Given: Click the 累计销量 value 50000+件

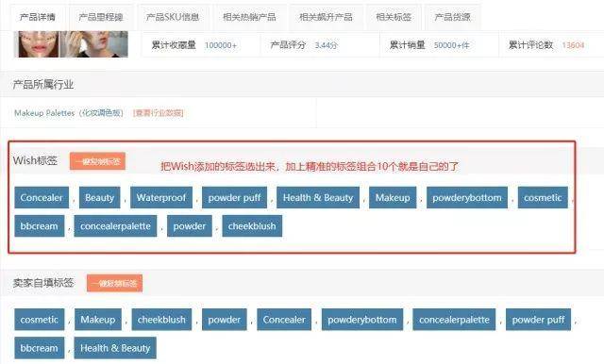Looking at the screenshot, I should 451,45.
